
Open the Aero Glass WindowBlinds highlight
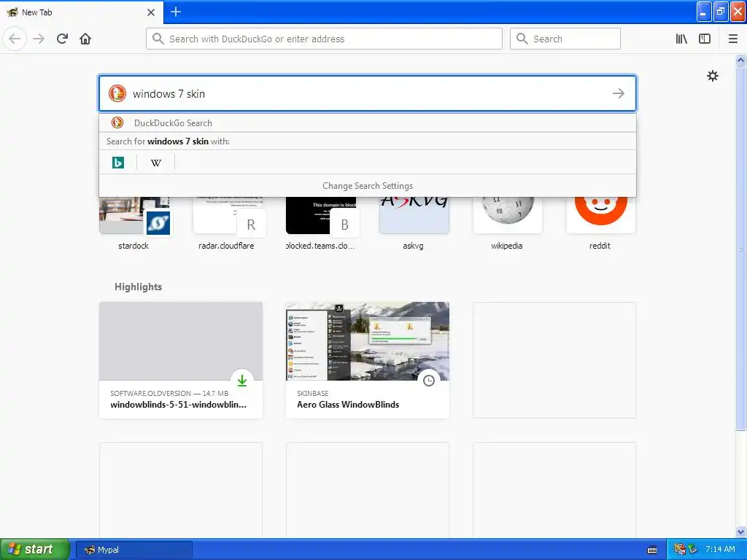(368, 360)
